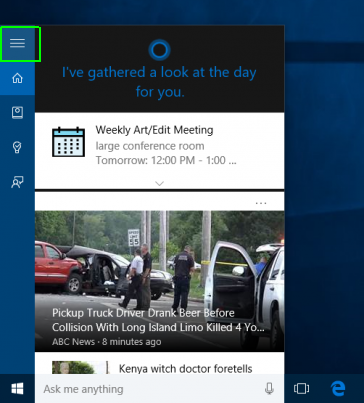Click the 'I've gathered a look' greeting
Screen dimensions: 364x403
coord(159,82)
